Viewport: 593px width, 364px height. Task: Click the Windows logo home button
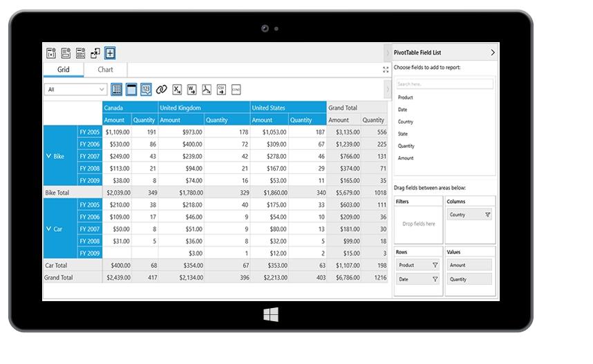click(x=270, y=315)
